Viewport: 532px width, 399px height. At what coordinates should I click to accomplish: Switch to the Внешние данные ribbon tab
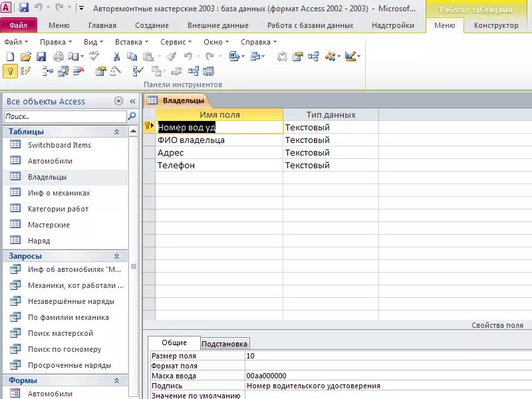(x=218, y=25)
